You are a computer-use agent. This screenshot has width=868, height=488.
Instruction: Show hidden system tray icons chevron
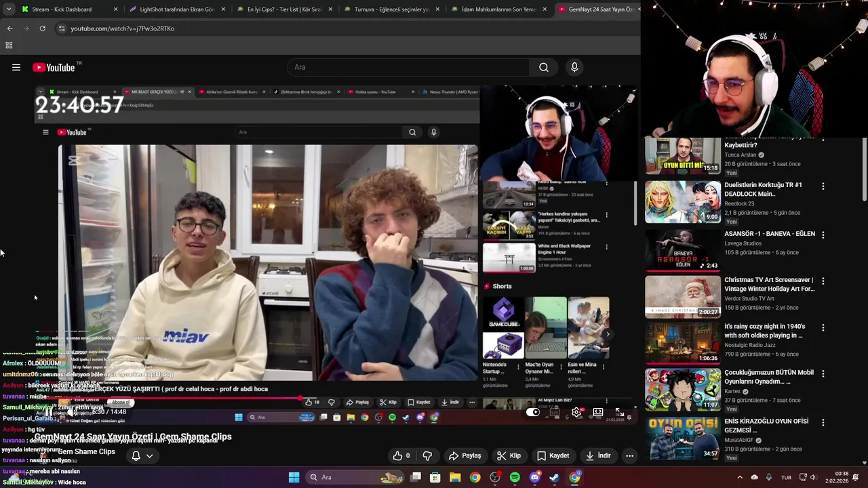(x=740, y=477)
